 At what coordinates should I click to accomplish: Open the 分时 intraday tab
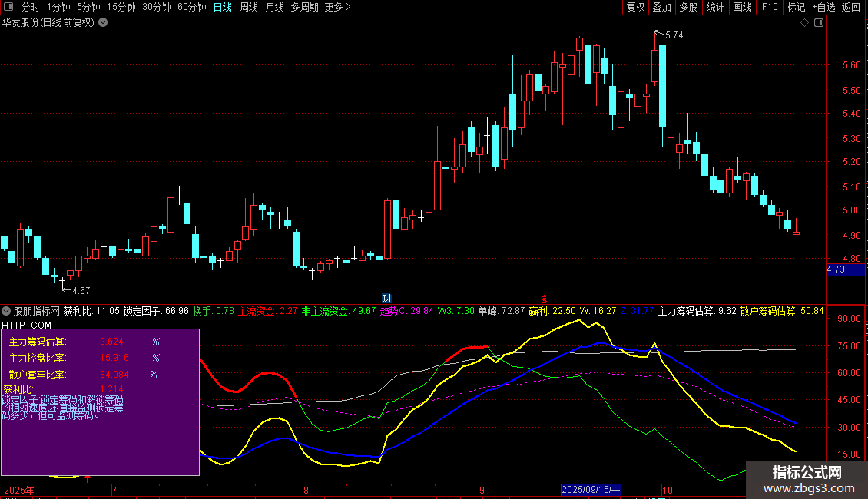point(30,8)
